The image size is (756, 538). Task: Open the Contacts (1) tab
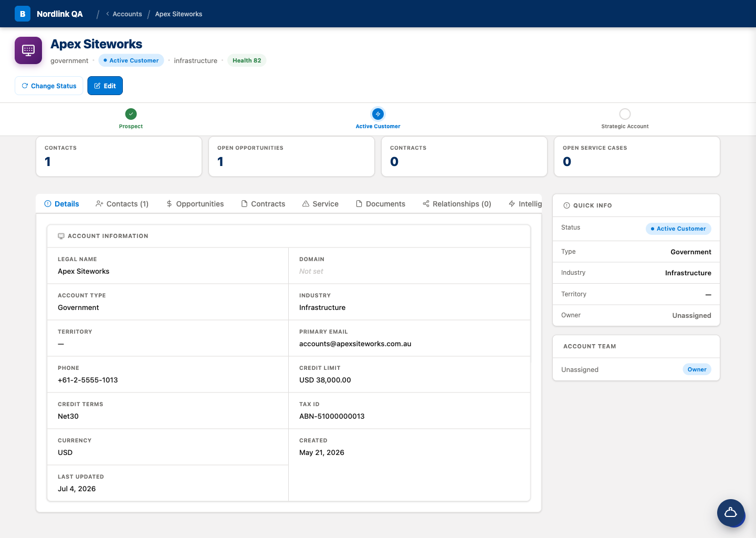tap(122, 204)
